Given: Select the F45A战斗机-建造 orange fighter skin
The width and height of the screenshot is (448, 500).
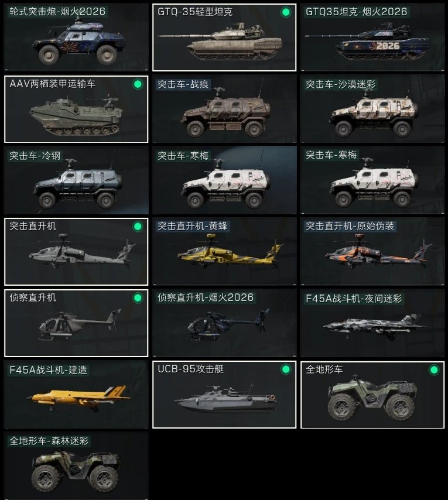Looking at the screenshot, I should point(76,395).
